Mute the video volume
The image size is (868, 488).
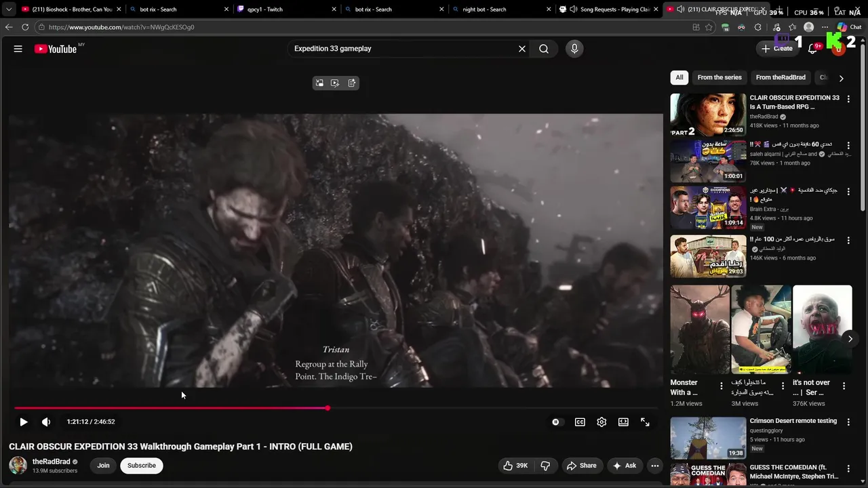coord(46,422)
